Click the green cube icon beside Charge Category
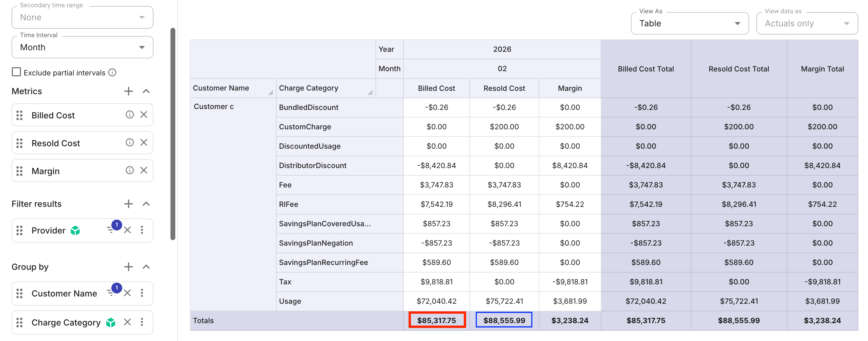The image size is (868, 341). [x=110, y=322]
